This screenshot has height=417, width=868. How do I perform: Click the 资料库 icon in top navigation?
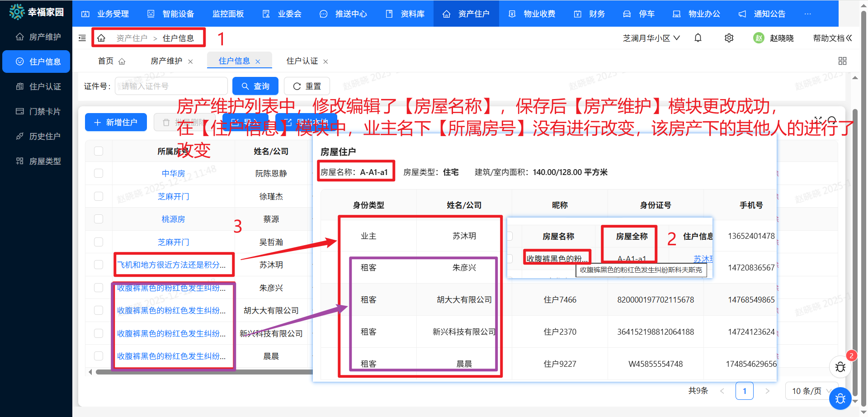click(x=389, y=14)
